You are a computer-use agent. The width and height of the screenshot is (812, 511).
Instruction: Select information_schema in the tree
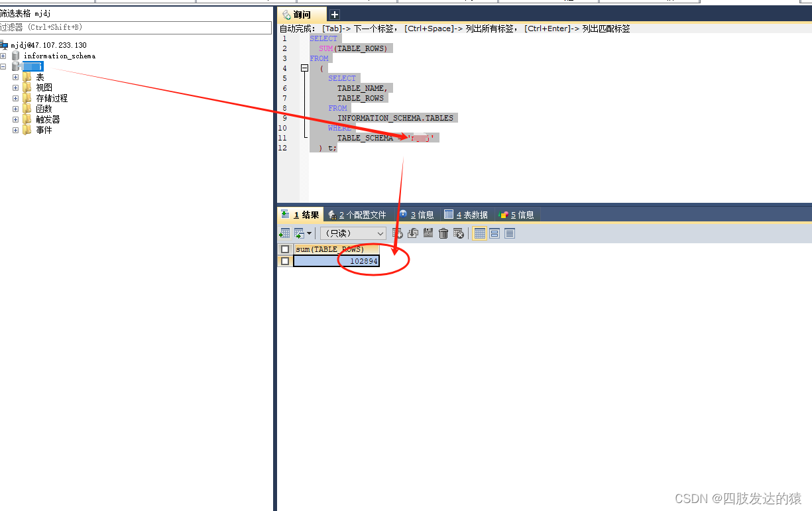click(60, 56)
